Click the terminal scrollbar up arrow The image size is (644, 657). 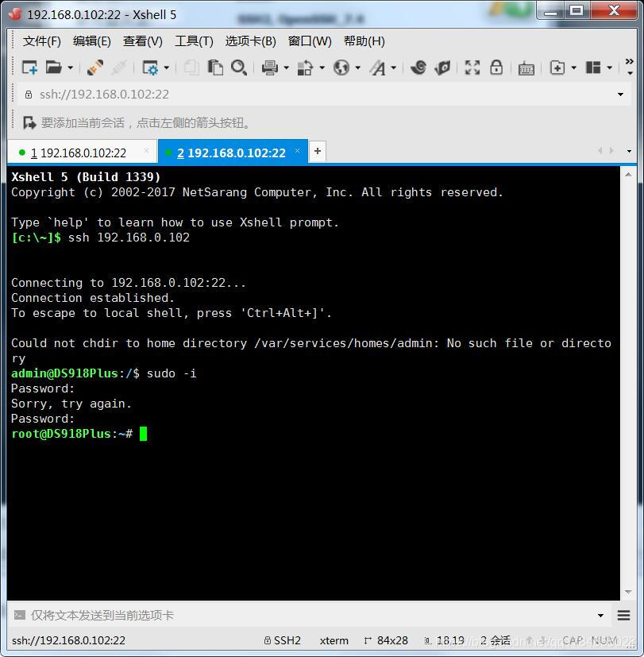coord(628,174)
